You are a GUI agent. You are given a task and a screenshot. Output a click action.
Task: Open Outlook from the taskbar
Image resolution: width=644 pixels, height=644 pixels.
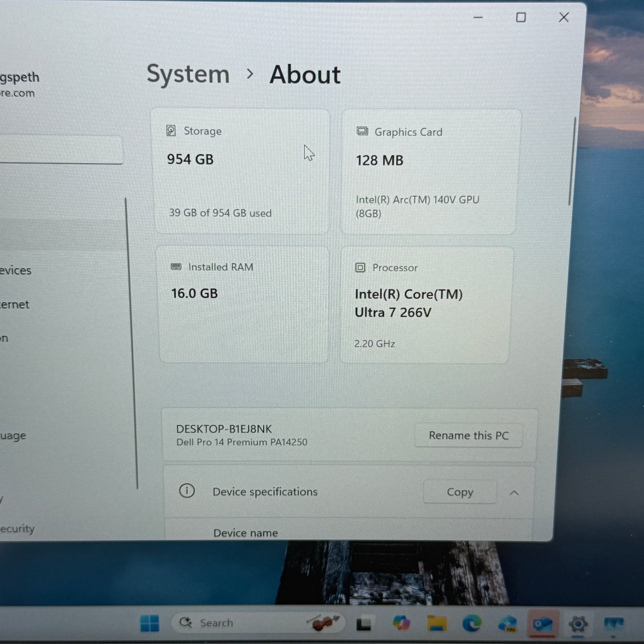pos(543,624)
